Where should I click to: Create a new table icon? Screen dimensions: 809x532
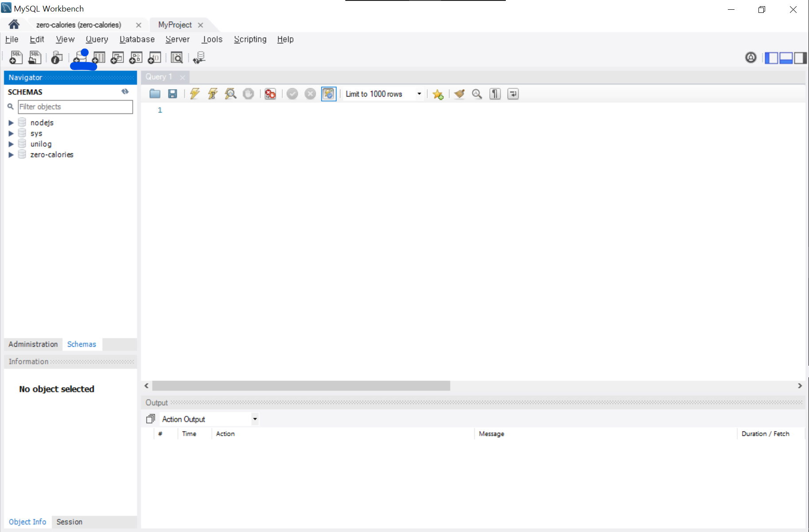(98, 58)
